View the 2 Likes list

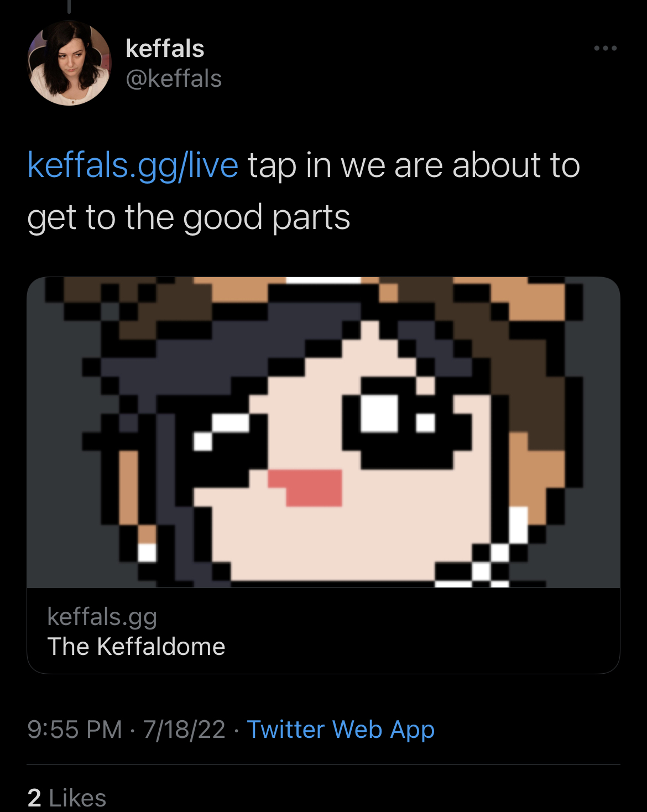coord(67,798)
